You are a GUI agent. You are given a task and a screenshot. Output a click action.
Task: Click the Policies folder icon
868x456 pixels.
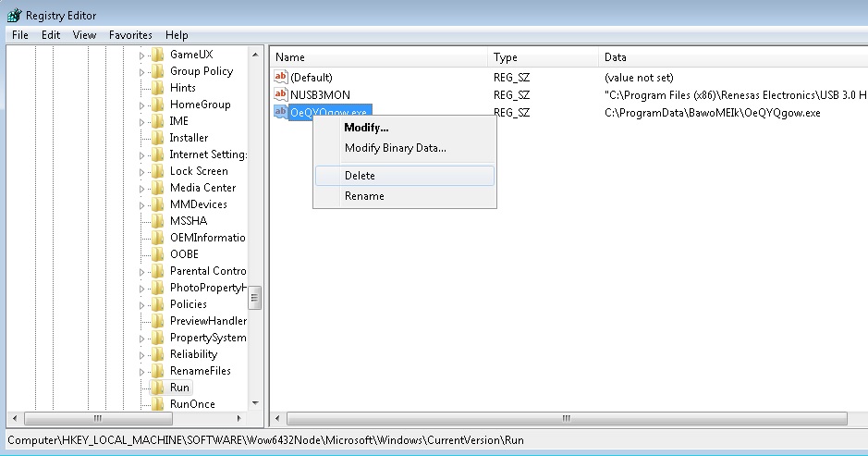(158, 303)
